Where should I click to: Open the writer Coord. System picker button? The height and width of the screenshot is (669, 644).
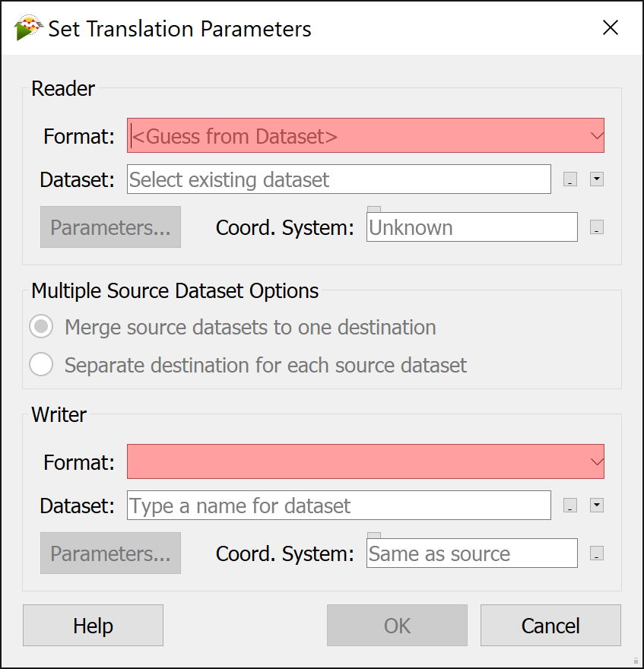[x=597, y=553]
